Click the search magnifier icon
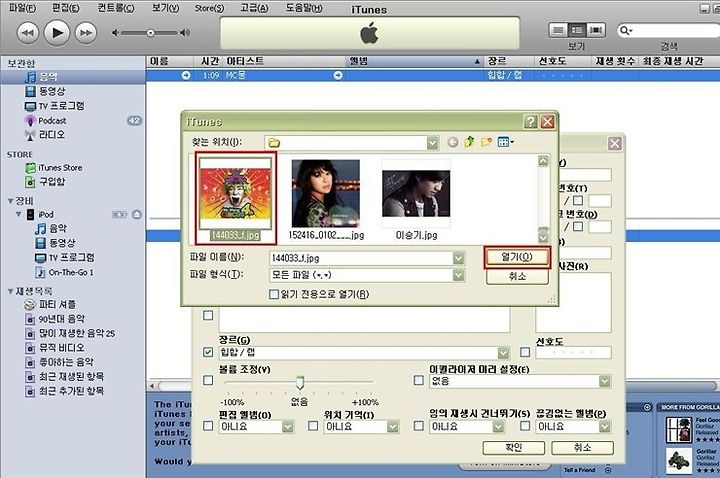This screenshot has width=720, height=478. [x=625, y=30]
